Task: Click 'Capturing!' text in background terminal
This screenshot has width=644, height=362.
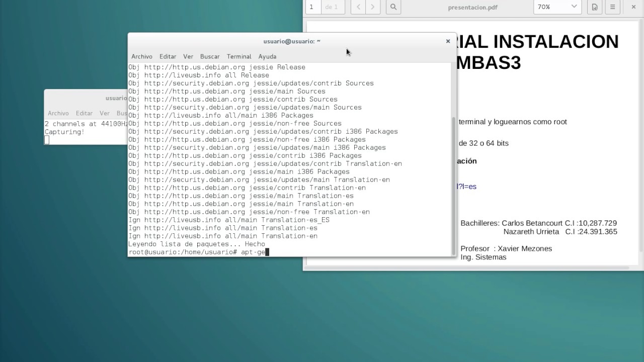Action: [x=64, y=132]
